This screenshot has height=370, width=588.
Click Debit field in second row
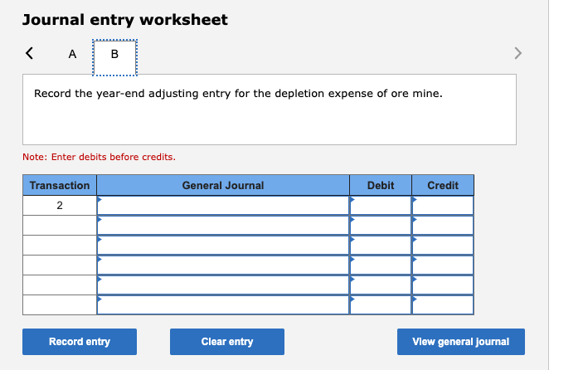(x=381, y=225)
